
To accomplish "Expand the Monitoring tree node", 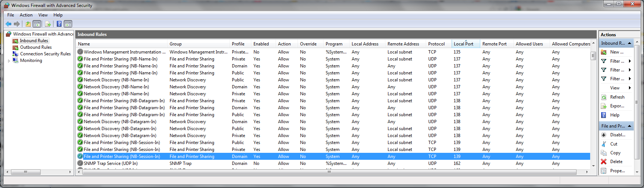I will pos(9,61).
